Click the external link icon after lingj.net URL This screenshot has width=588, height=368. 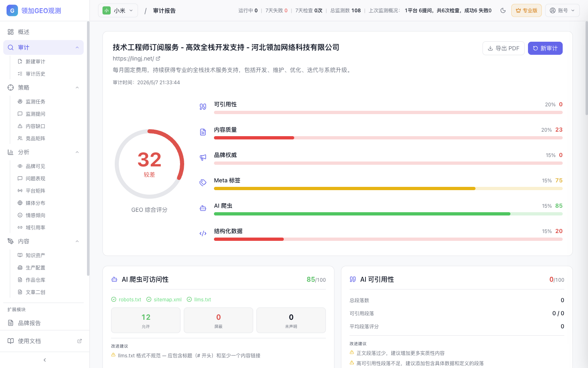[x=158, y=58]
